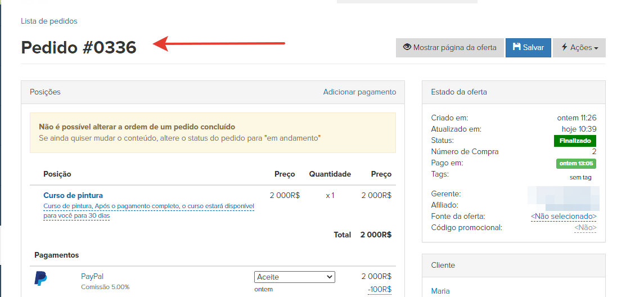Open client Maria profile link

click(x=440, y=291)
